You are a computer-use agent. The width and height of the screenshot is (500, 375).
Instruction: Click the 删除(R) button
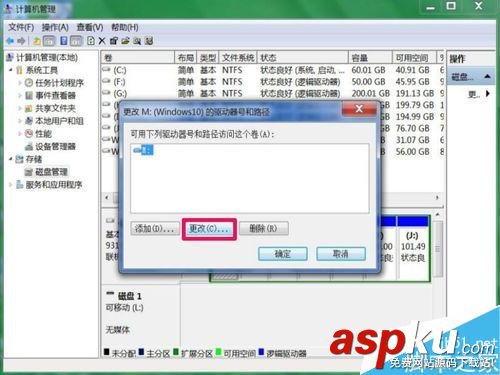[x=264, y=228]
